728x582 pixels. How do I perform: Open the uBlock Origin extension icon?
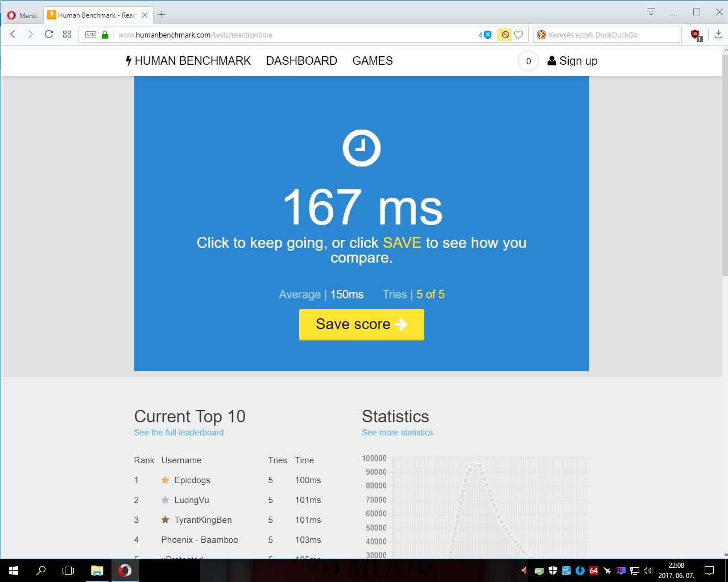pos(696,35)
